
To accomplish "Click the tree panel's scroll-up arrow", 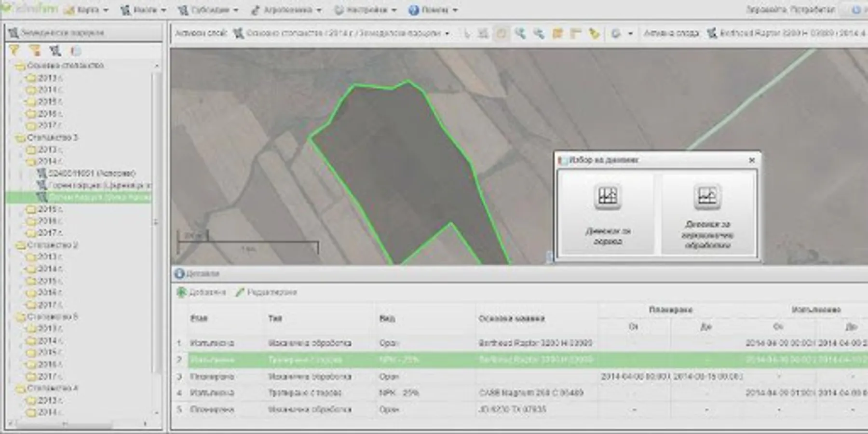I will coord(157,66).
